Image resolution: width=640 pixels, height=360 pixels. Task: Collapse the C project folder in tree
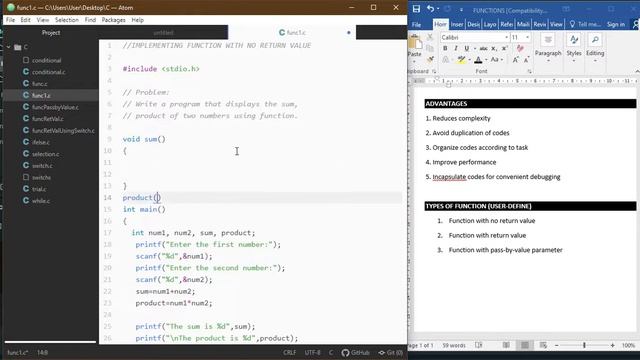[9, 47]
